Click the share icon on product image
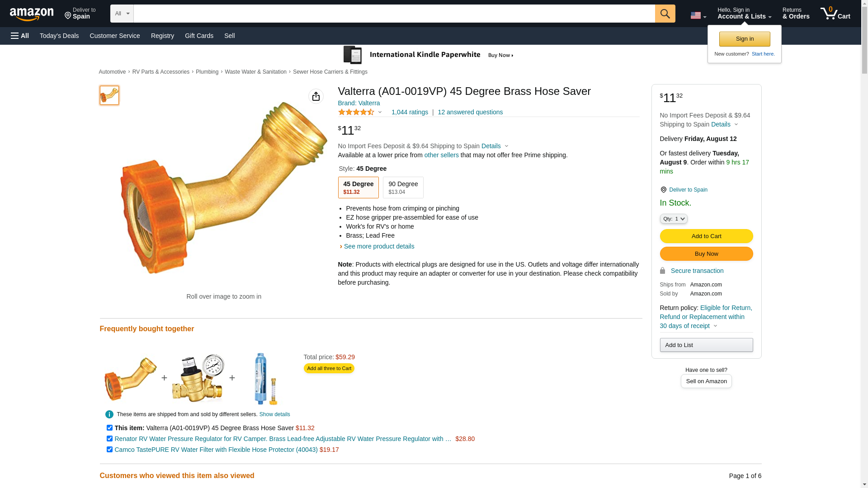This screenshot has height=488, width=868. 316,96
